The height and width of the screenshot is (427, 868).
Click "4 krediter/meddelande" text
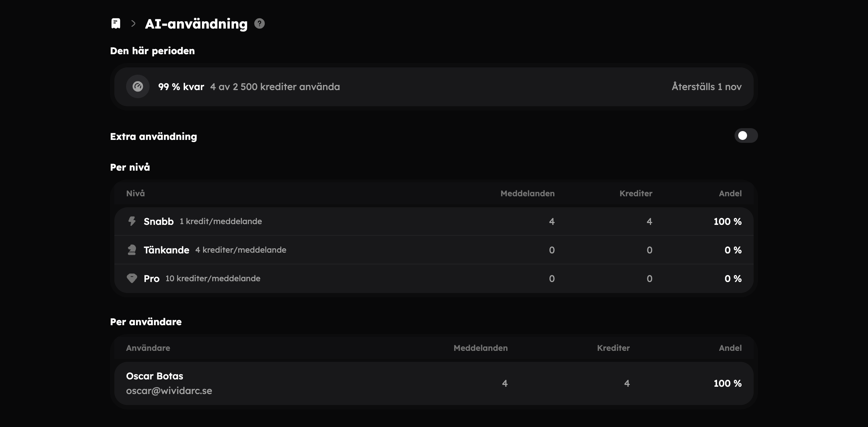click(x=241, y=250)
